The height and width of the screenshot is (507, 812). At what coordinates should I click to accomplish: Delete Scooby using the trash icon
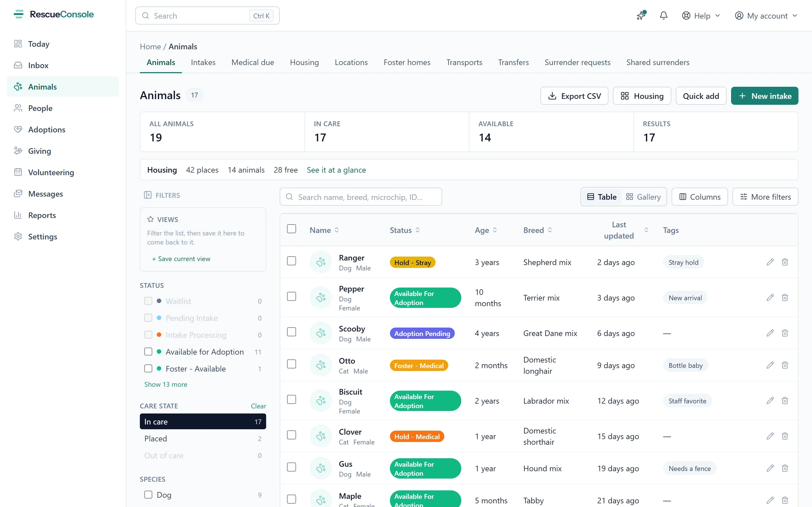point(785,333)
